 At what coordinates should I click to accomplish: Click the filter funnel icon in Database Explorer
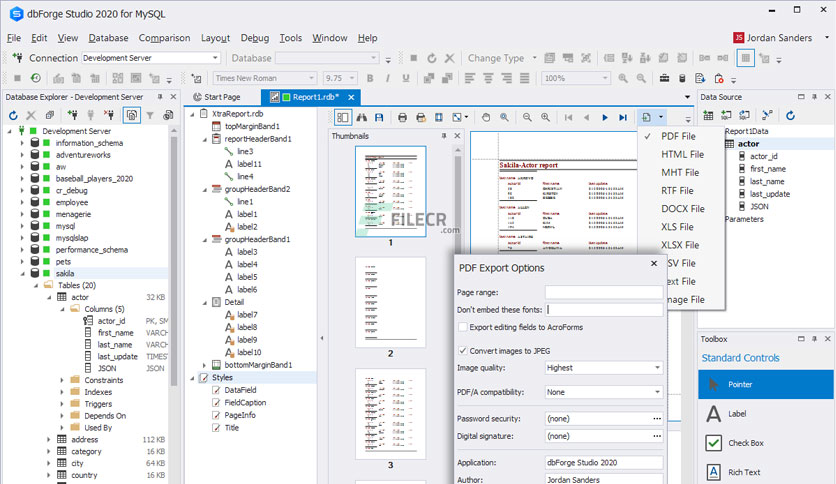point(150,115)
